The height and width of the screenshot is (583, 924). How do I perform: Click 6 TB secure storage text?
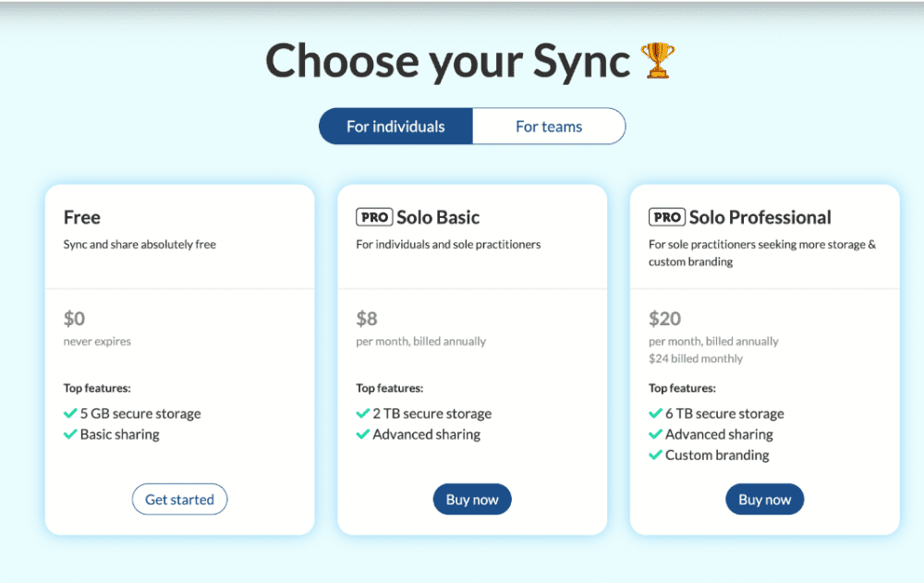724,413
